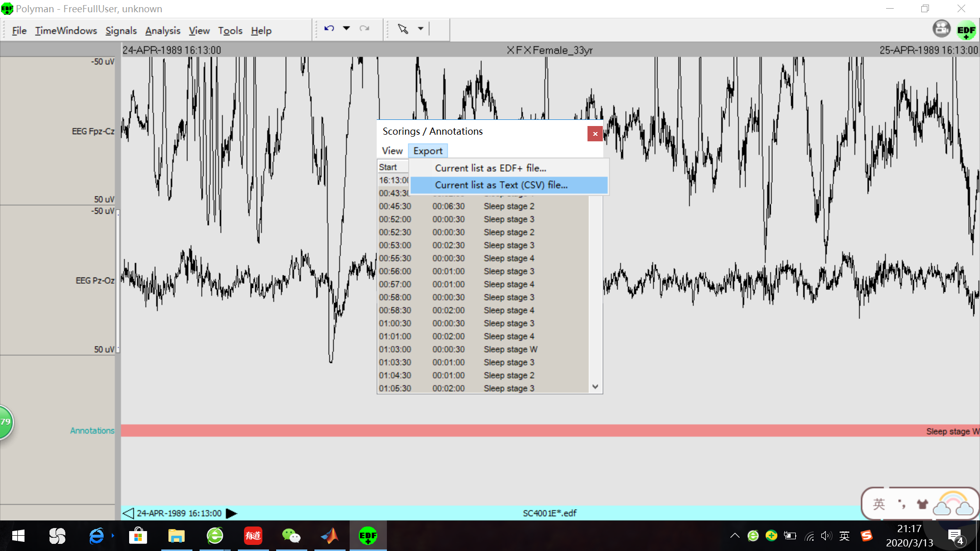Screen dimensions: 980x551
Task: Click the EDF+ logo icon top right
Action: 966,30
